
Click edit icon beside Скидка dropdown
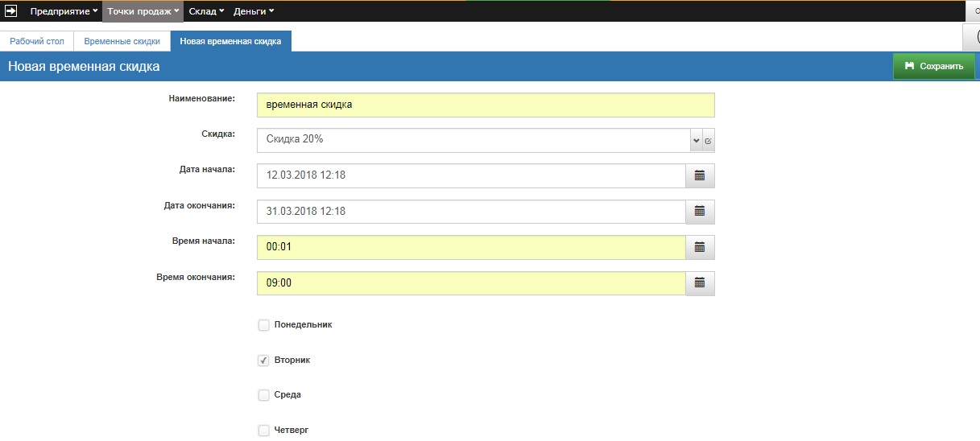tap(709, 140)
